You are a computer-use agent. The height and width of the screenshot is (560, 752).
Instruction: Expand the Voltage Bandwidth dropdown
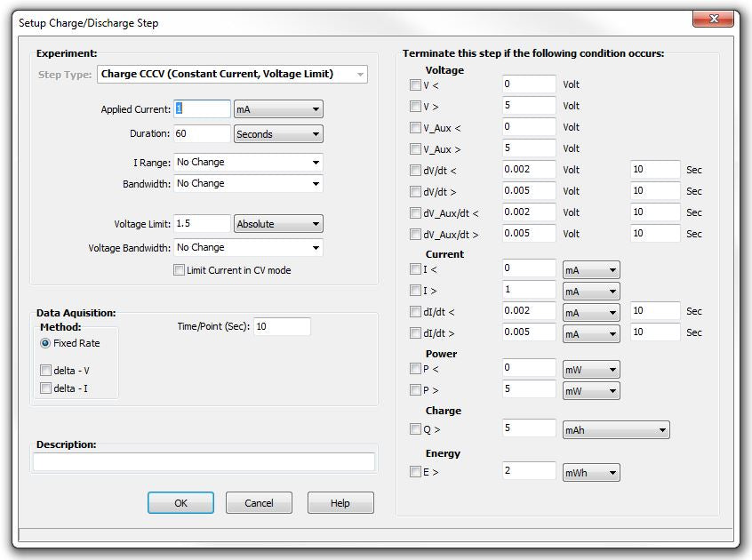point(248,248)
